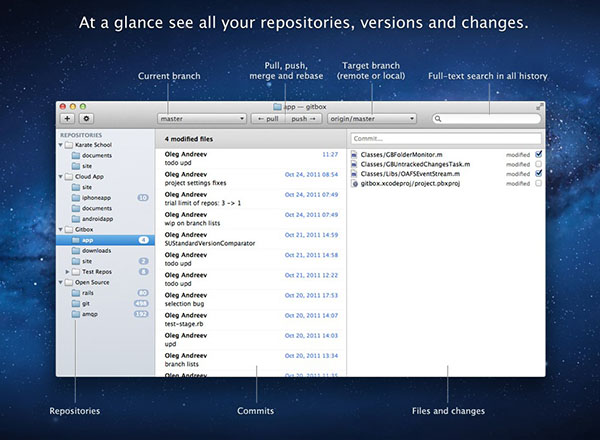The image size is (600, 440).
Task: Collapse the Karate School group
Action: pyautogui.click(x=61, y=145)
